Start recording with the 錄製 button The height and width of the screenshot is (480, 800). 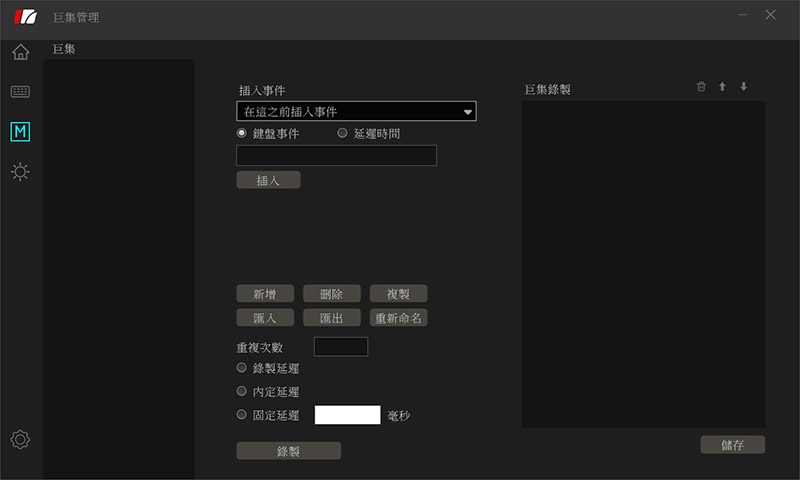tap(289, 451)
